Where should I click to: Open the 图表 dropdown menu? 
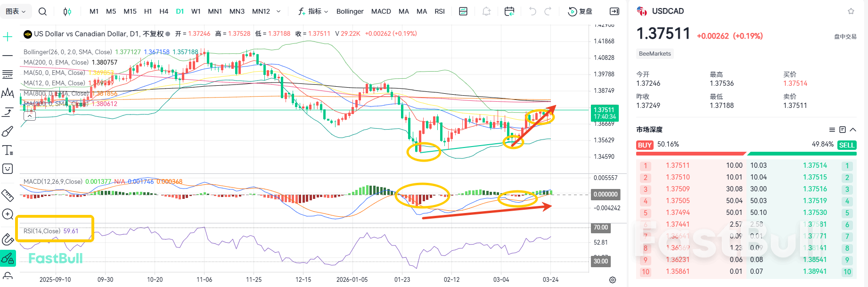click(x=16, y=11)
